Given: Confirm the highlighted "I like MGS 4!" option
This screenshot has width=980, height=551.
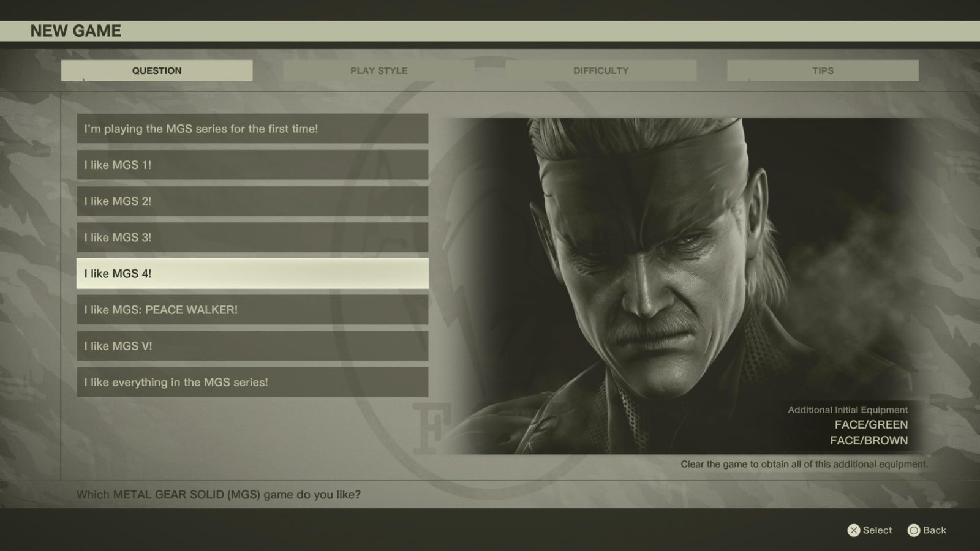Looking at the screenshot, I should click(x=252, y=273).
